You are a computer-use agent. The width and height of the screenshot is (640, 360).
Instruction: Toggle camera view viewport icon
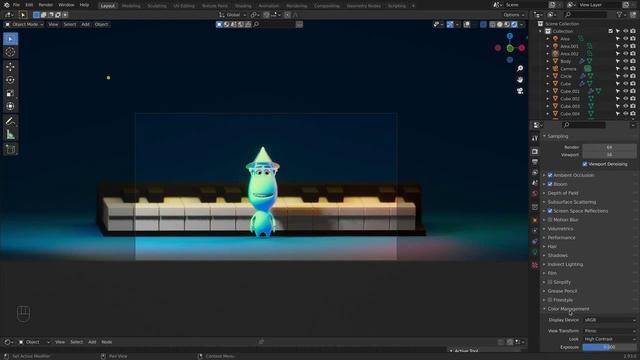coord(520,91)
